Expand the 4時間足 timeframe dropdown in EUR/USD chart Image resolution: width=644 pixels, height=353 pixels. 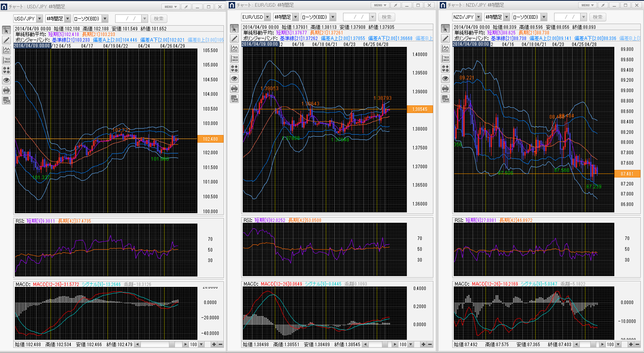pyautogui.click(x=295, y=17)
